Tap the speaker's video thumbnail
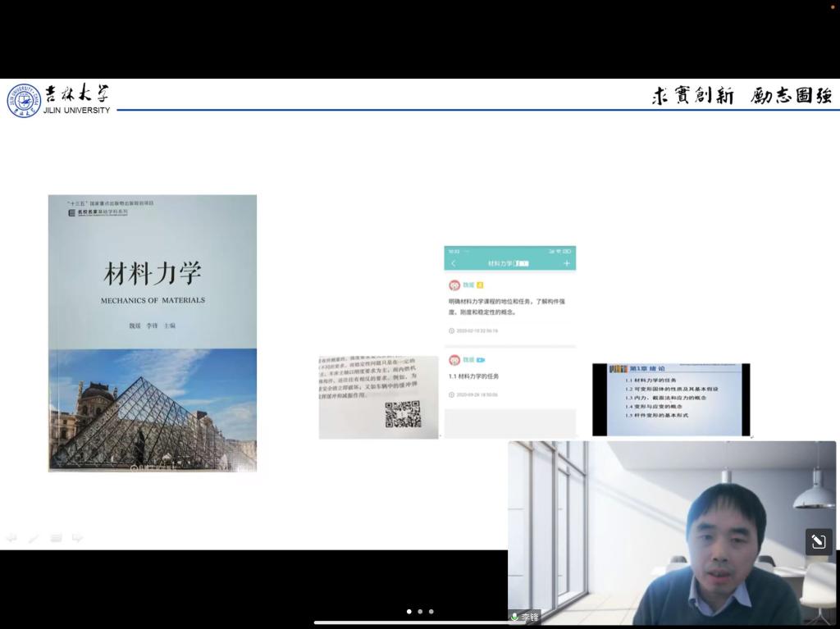Viewport: 840px width, 629px height. coord(671,533)
